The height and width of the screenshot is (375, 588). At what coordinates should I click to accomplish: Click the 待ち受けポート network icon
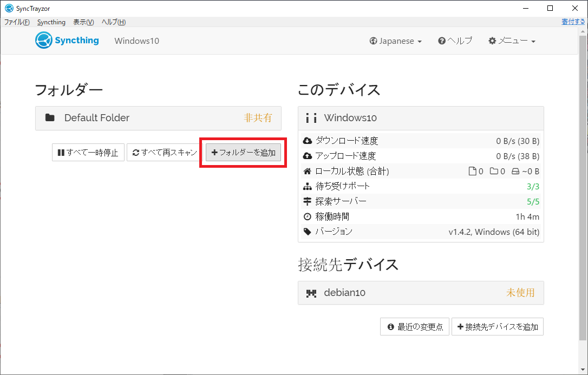point(307,186)
